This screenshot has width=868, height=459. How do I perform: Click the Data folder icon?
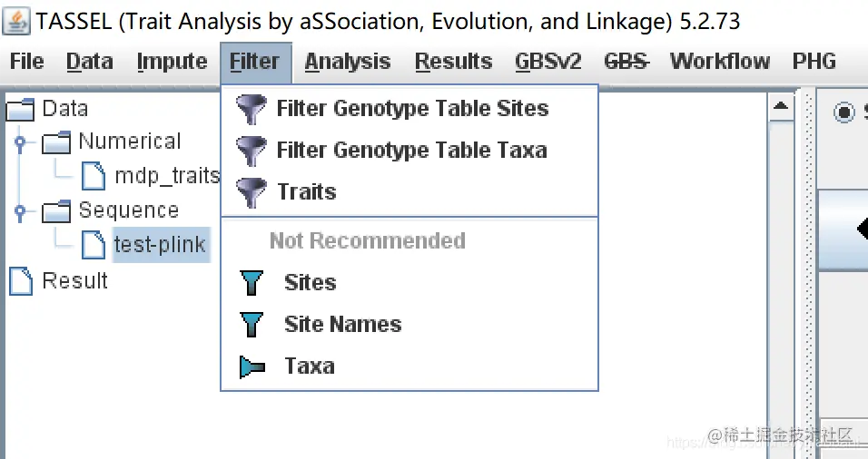(21, 110)
